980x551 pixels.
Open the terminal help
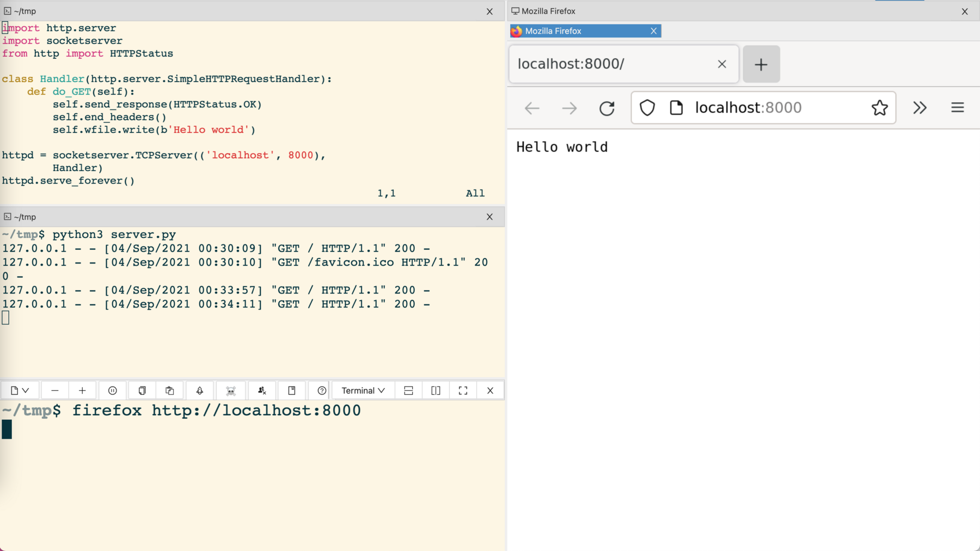click(x=321, y=390)
